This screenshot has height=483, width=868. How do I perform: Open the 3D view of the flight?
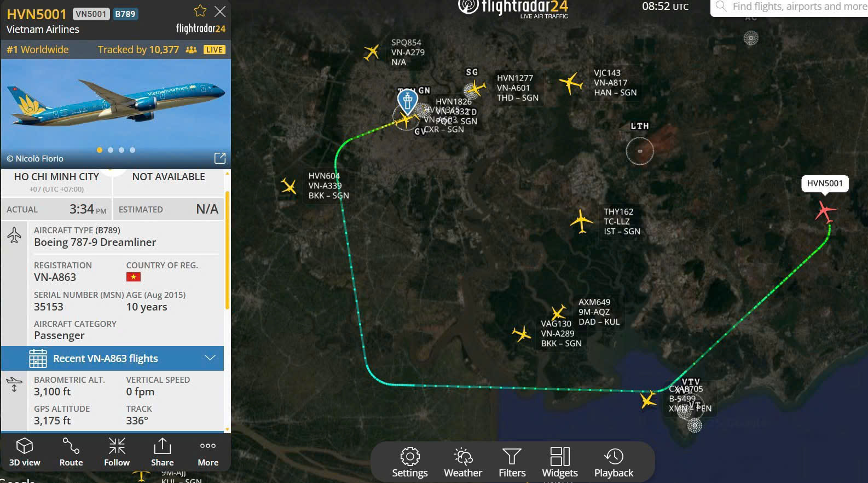click(x=25, y=452)
